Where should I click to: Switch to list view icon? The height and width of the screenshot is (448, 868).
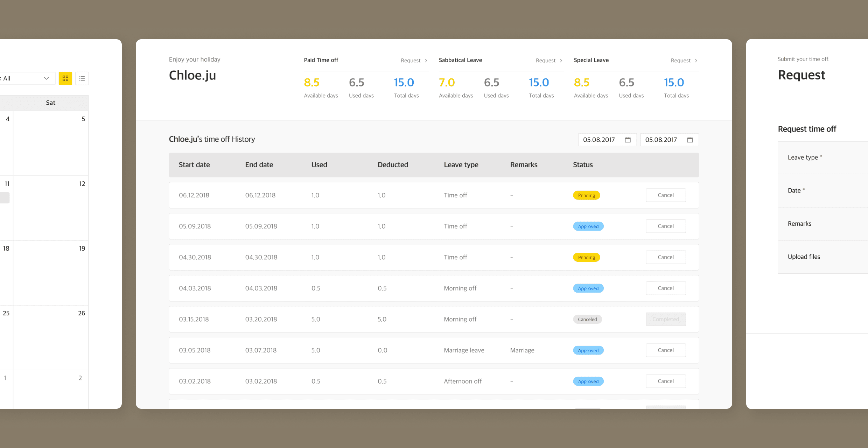[82, 78]
